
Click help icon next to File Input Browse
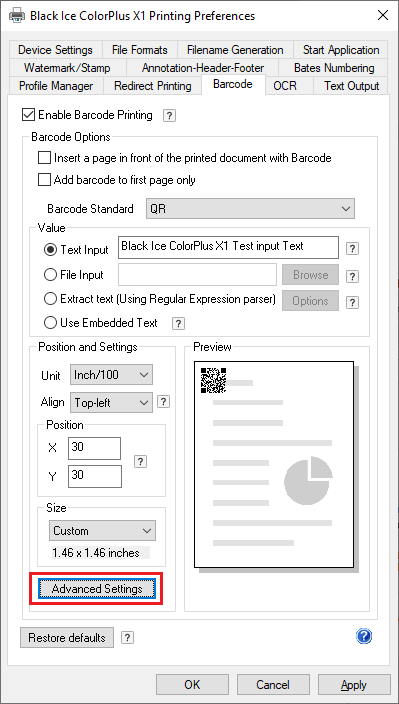tap(353, 276)
